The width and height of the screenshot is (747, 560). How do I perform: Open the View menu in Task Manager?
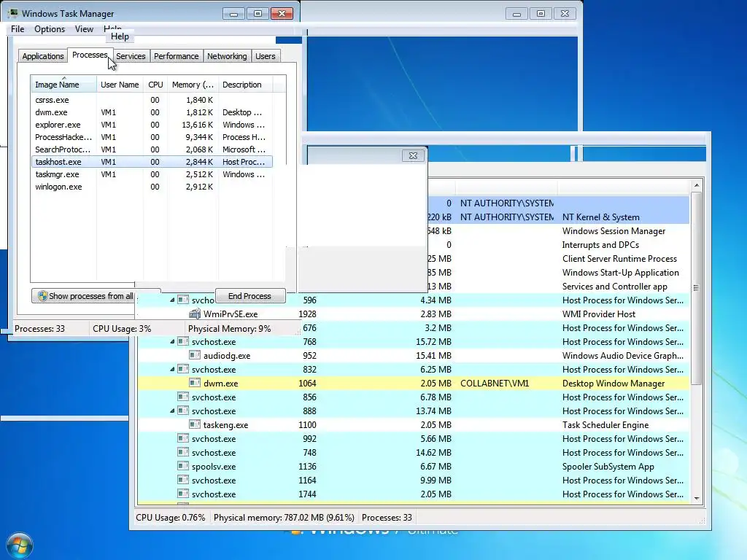click(84, 29)
